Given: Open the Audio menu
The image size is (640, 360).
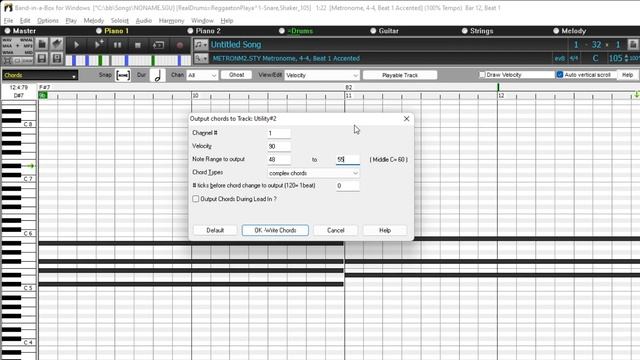Looking at the screenshot, I should pyautogui.click(x=144, y=20).
